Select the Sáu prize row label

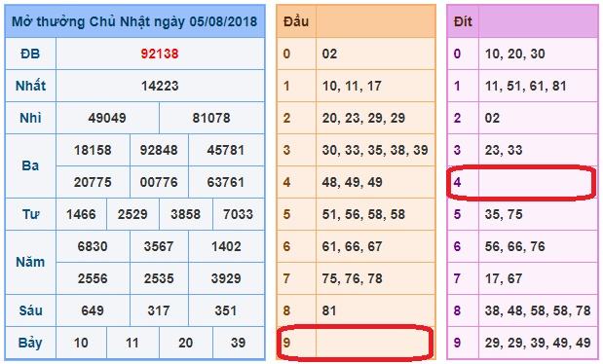30,310
